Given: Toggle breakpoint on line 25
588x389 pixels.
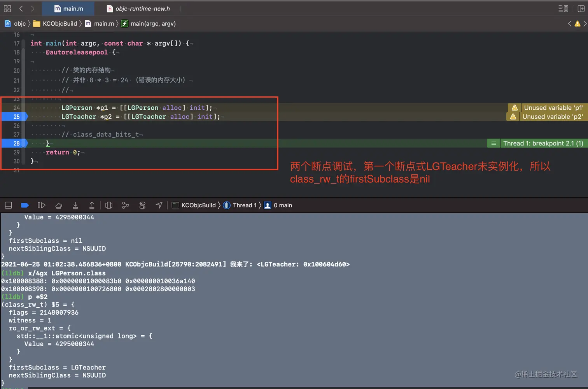Looking at the screenshot, I should click(x=14, y=116).
